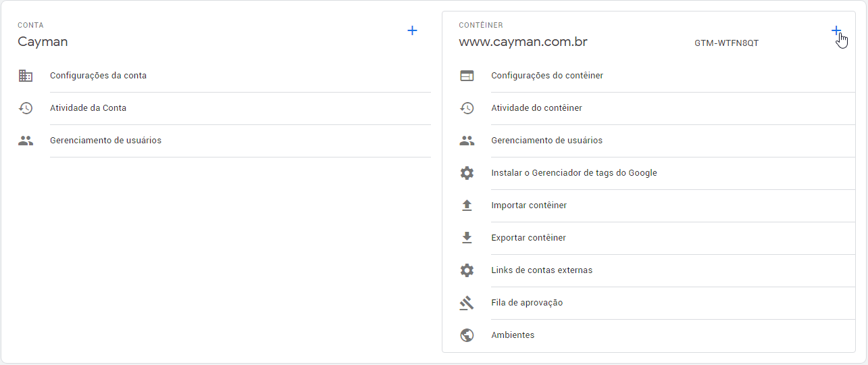The image size is (868, 365).
Task: Click the gear icon beside Instalar o Gerenciador
Action: tap(467, 173)
